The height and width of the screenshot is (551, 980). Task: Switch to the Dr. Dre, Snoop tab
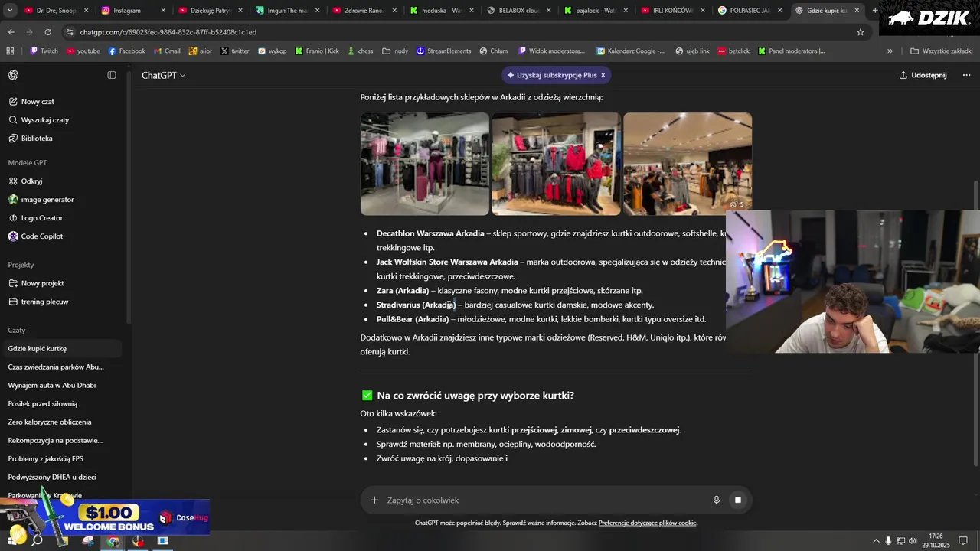pyautogui.click(x=55, y=11)
